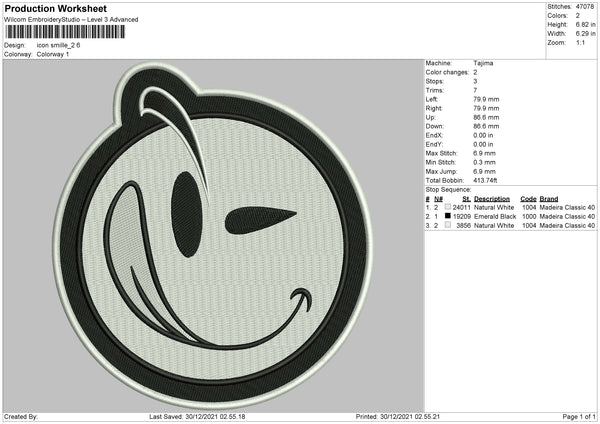Image resolution: width=600 pixels, height=424 pixels.
Task: Select the Left value '79.9 mm'
Action: (486, 99)
